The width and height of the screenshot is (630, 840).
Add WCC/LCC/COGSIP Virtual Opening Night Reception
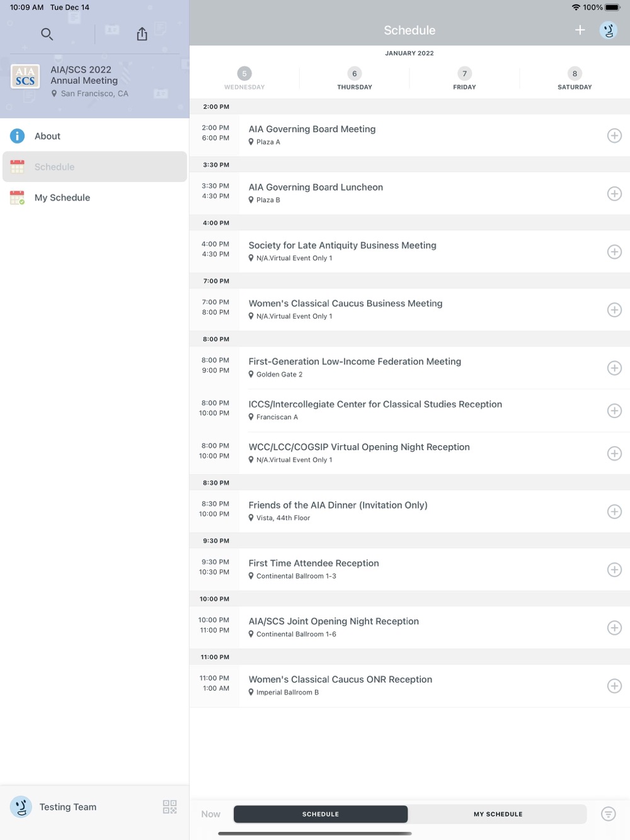(614, 453)
